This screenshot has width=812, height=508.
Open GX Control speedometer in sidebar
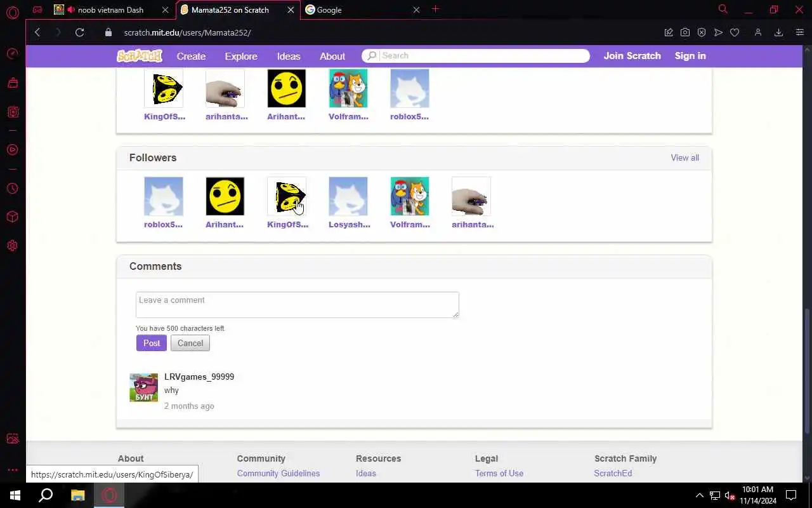[12, 54]
